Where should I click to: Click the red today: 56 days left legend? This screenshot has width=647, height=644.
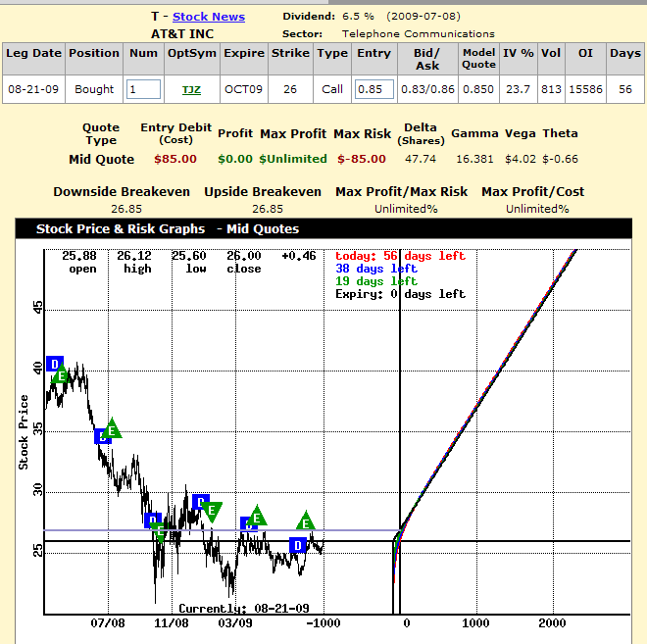tap(400, 256)
